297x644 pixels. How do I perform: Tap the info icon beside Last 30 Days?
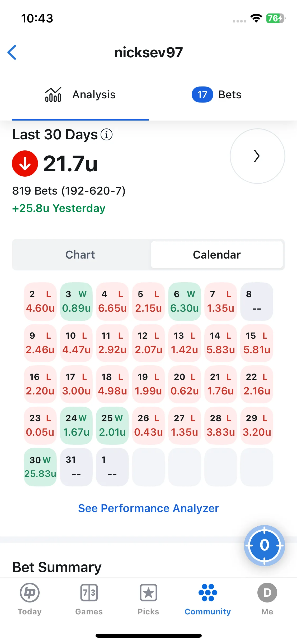click(x=107, y=135)
